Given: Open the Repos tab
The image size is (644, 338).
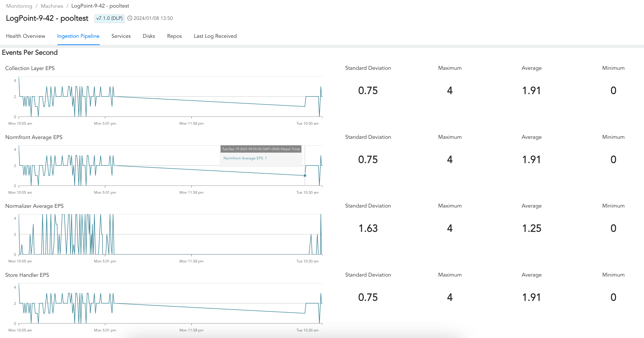Looking at the screenshot, I should pyautogui.click(x=174, y=36).
